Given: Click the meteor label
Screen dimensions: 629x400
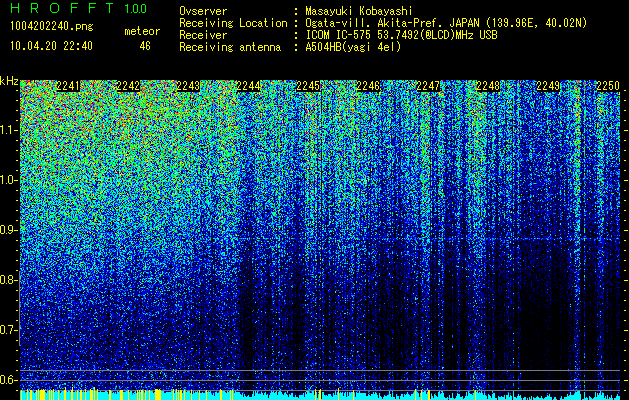Looking at the screenshot, I should 142,31.
